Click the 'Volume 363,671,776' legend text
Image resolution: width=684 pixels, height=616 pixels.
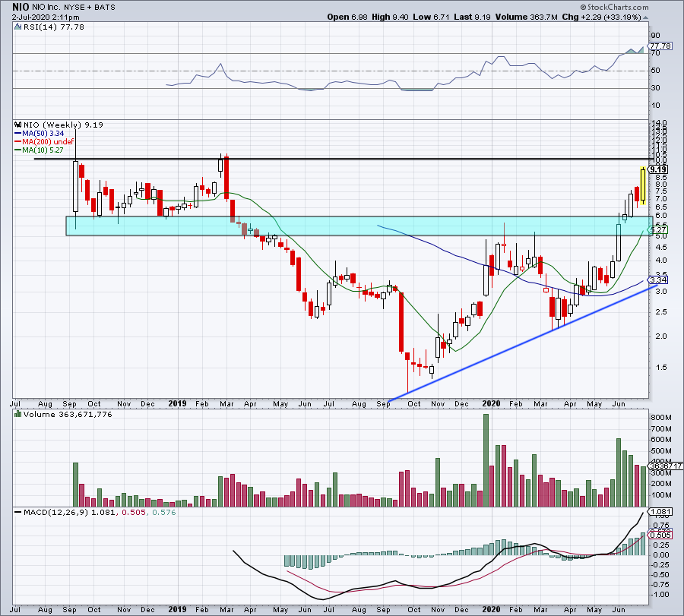click(68, 414)
